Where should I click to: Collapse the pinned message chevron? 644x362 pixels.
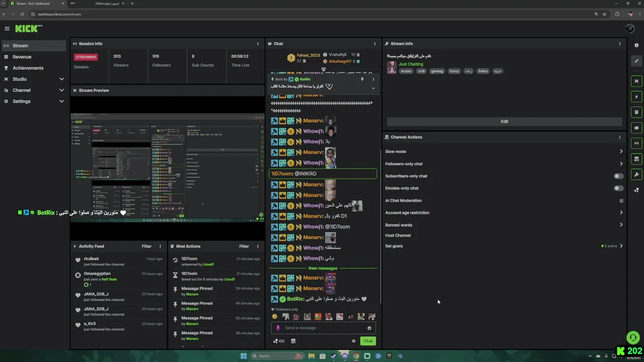(x=373, y=88)
